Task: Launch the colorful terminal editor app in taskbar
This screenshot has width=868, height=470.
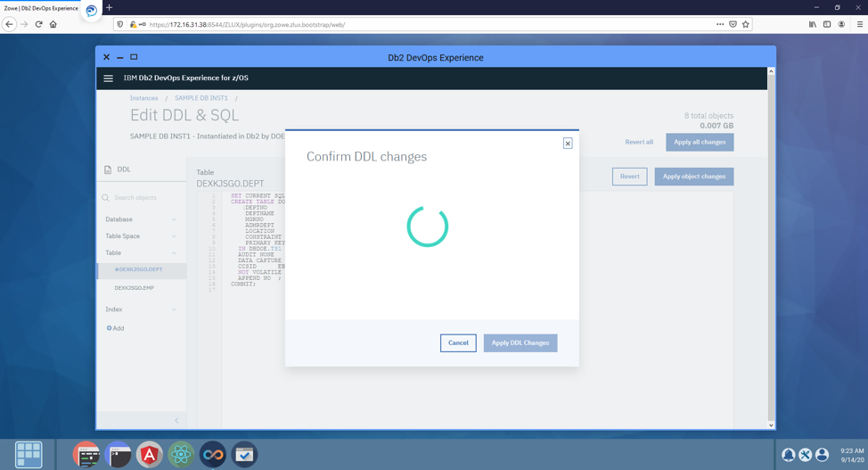Action: 86,455
